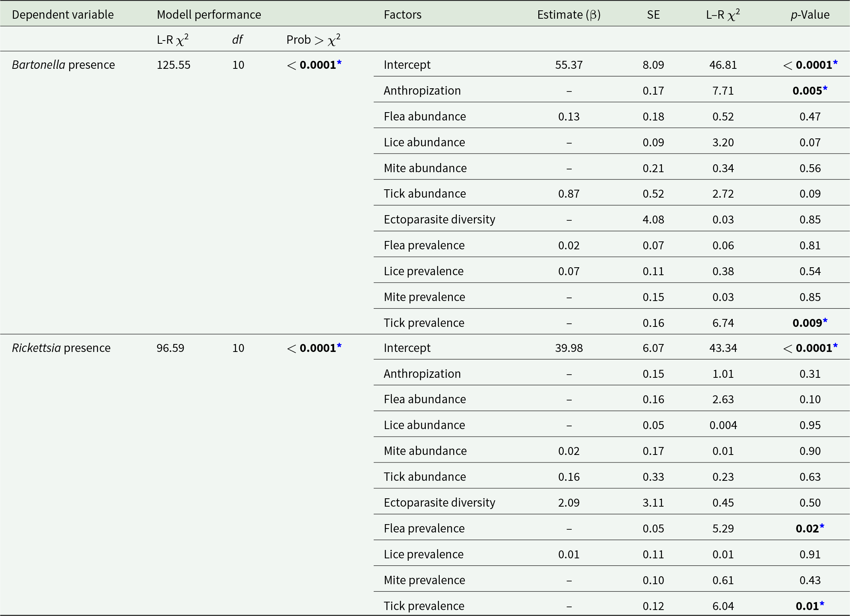Click the SE column header

pyautogui.click(x=653, y=14)
